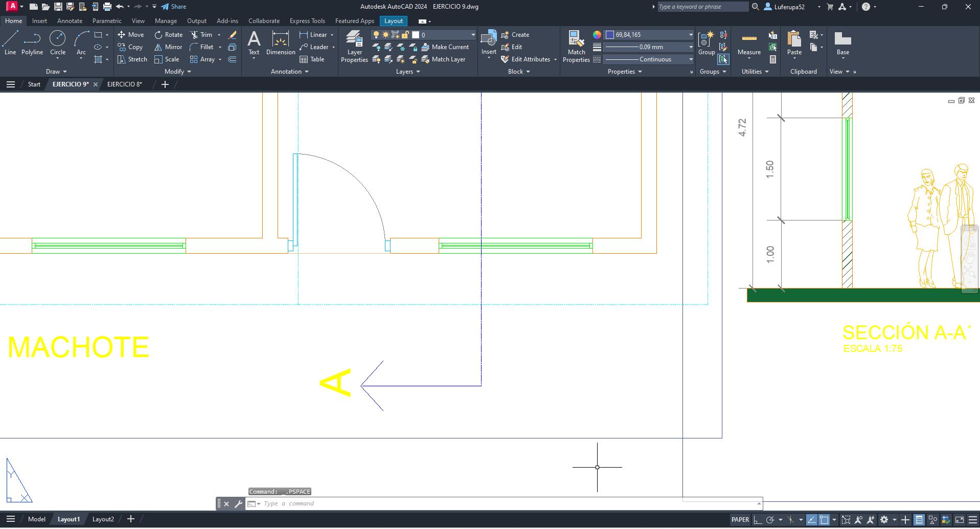Click the Customization menu icon in status bar

972,520
